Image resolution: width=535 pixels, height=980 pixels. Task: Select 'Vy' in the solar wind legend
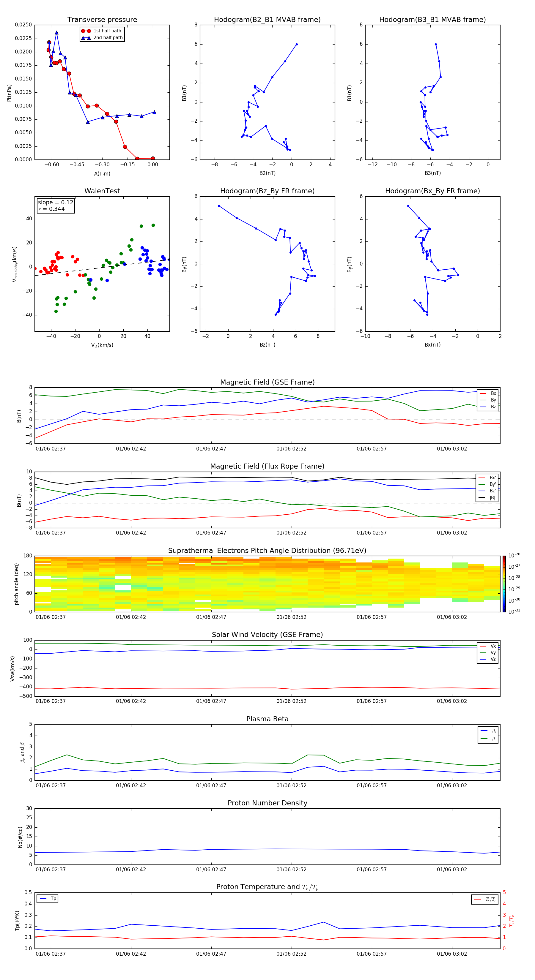click(x=493, y=652)
